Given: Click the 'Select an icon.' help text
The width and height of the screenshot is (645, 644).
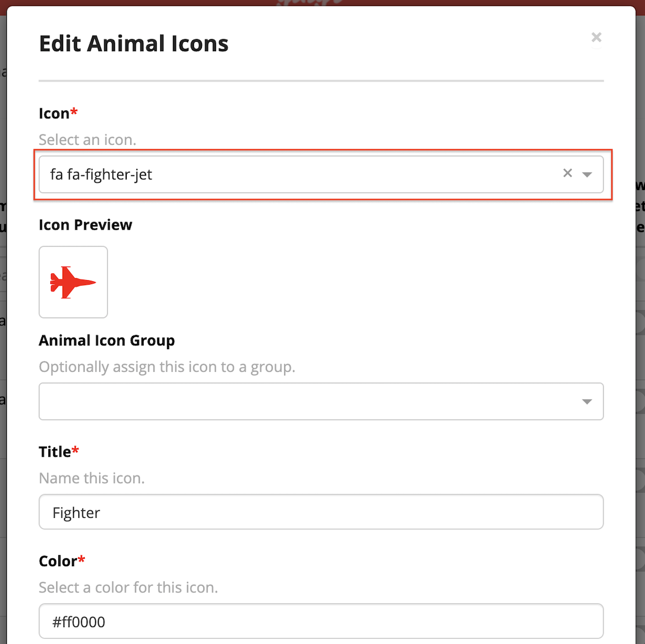Looking at the screenshot, I should 88,140.
